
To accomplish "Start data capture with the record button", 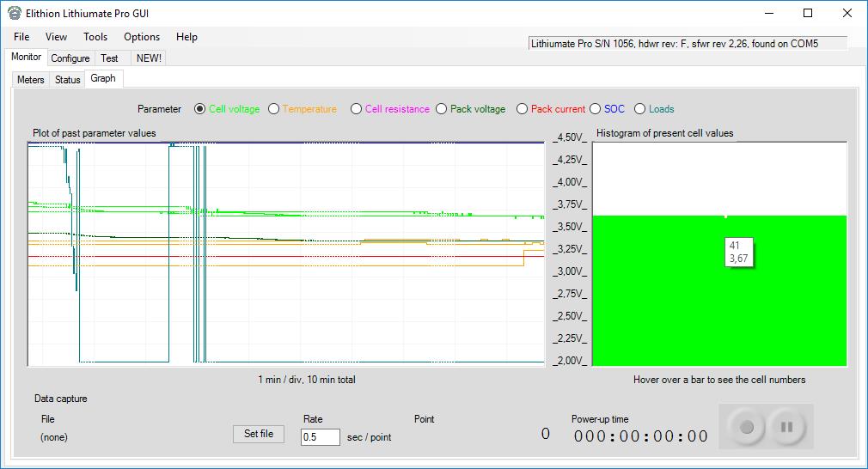I will (x=746, y=427).
